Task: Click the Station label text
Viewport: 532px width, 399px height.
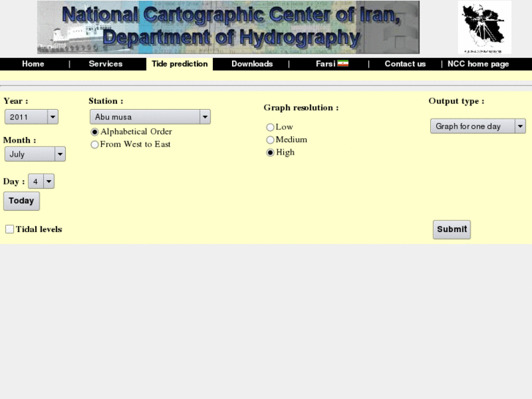Action: coord(106,101)
